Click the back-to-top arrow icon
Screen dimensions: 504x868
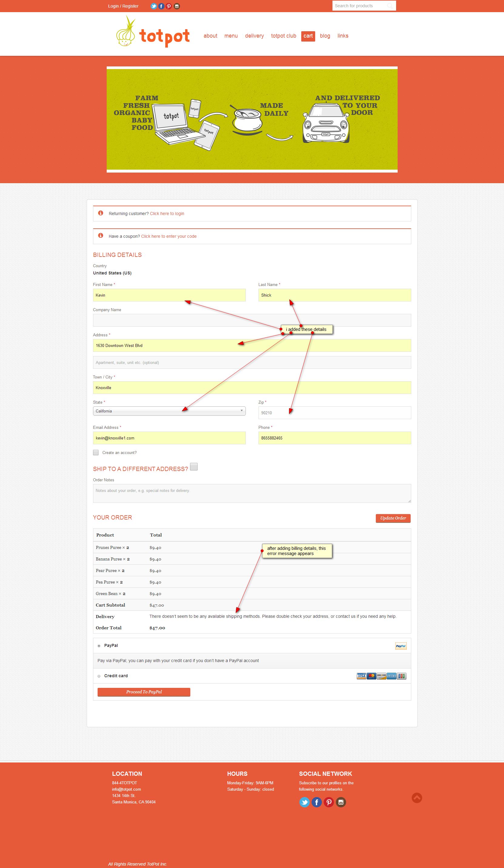click(x=417, y=798)
